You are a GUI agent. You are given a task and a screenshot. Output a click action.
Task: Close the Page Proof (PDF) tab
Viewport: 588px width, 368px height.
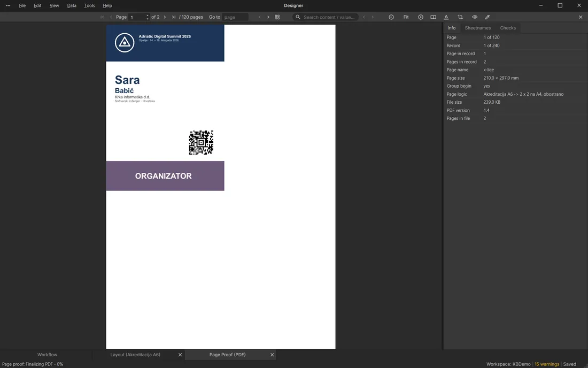[272, 355]
